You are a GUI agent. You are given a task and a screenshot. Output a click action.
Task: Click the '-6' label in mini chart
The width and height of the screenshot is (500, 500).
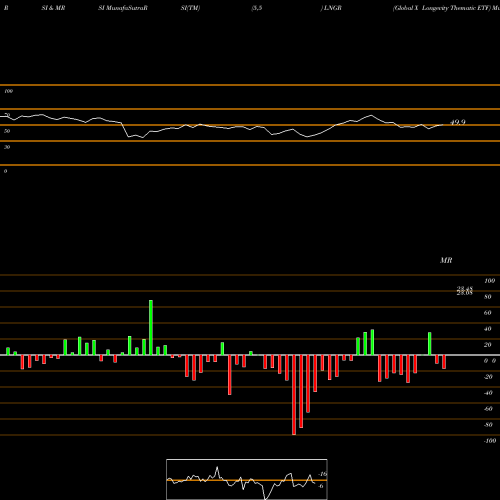pyautogui.click(x=321, y=486)
